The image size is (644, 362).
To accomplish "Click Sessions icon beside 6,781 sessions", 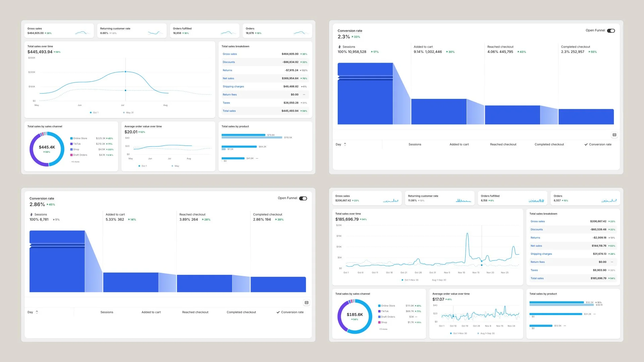I will pyautogui.click(x=31, y=215).
